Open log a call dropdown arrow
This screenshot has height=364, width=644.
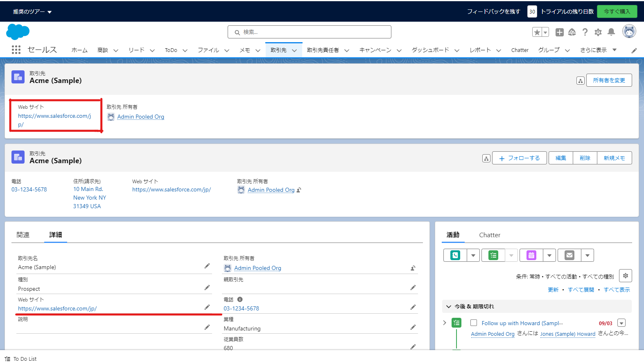pyautogui.click(x=473, y=255)
